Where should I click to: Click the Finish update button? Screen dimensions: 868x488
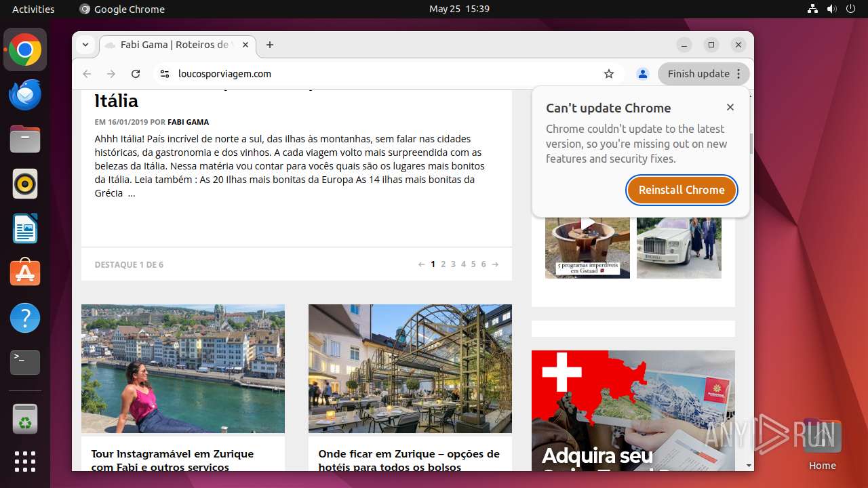tap(703, 74)
